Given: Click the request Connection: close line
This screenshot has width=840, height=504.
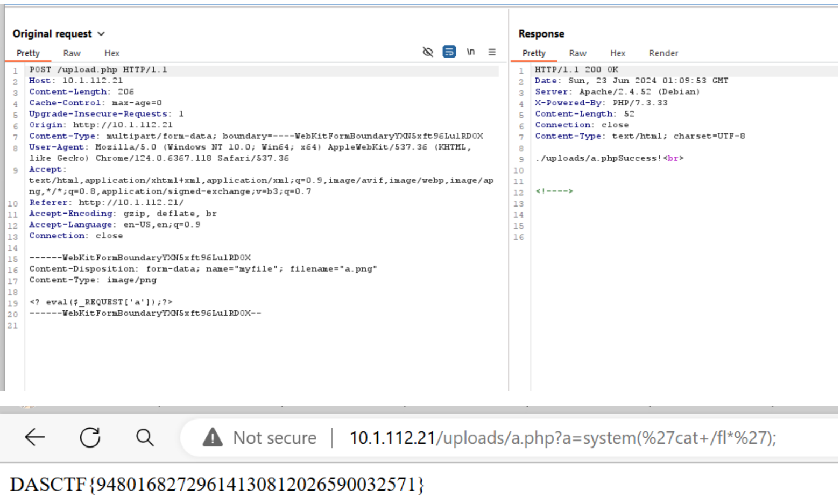Looking at the screenshot, I should (x=76, y=236).
